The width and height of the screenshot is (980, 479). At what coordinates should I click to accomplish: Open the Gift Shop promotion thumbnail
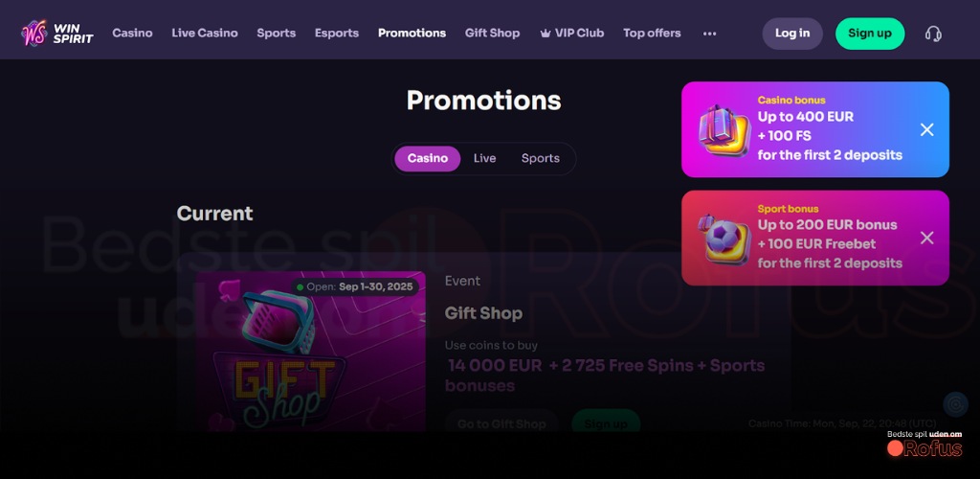(311, 352)
